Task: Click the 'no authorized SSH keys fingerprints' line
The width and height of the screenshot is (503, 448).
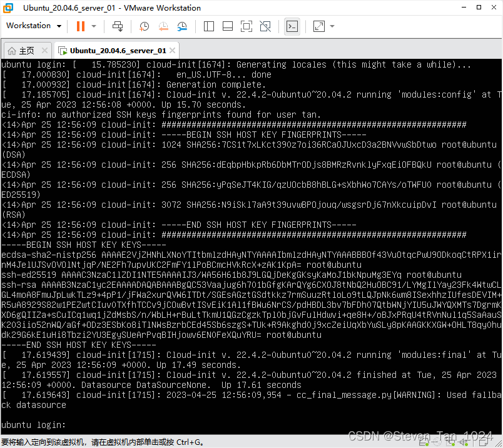Action: tap(161, 115)
